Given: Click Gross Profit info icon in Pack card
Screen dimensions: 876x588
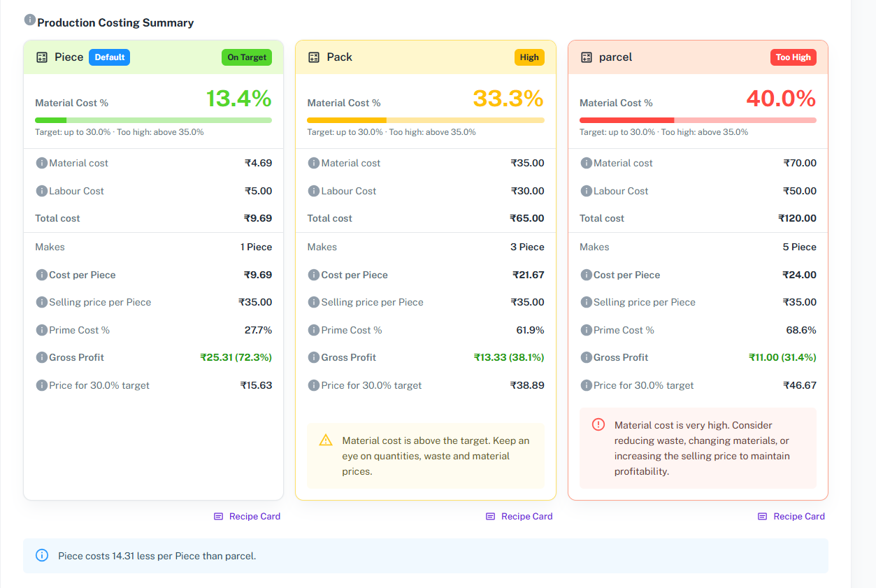Looking at the screenshot, I should (x=313, y=357).
